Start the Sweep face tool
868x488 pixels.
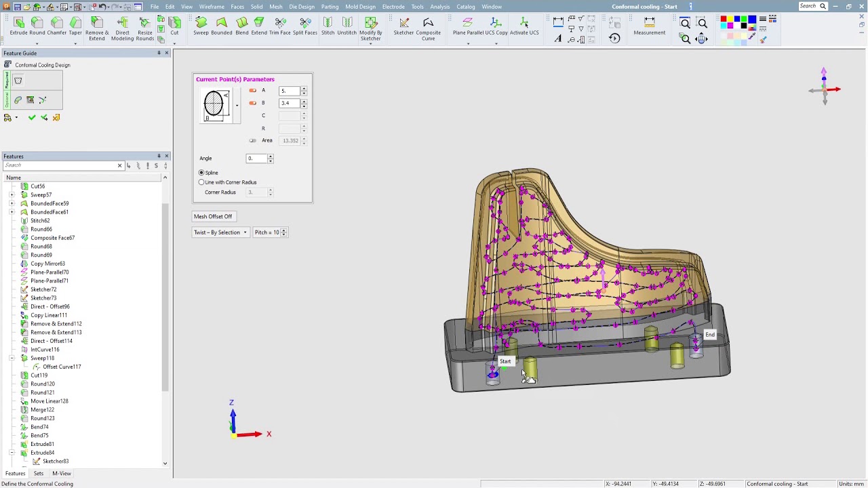click(x=201, y=26)
